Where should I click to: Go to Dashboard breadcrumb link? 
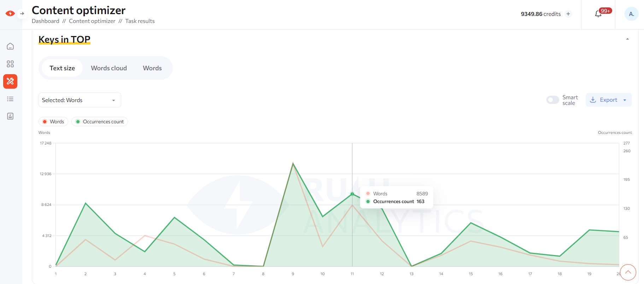coord(46,21)
